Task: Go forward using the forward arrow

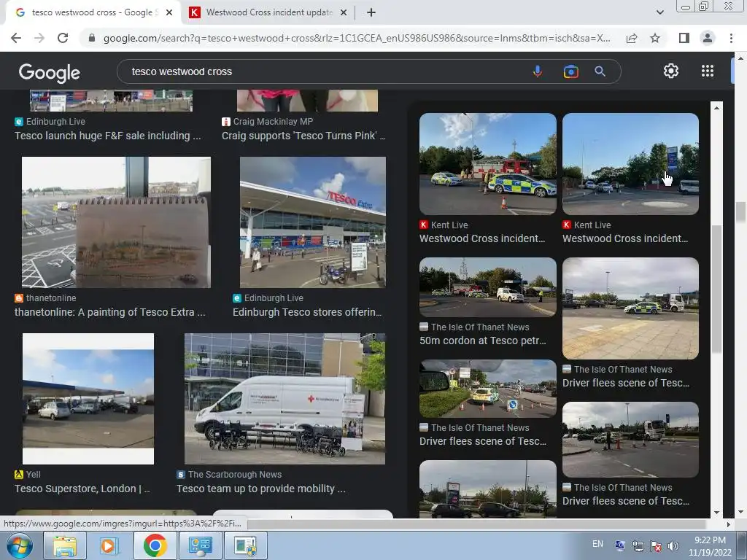Action: click(39, 38)
